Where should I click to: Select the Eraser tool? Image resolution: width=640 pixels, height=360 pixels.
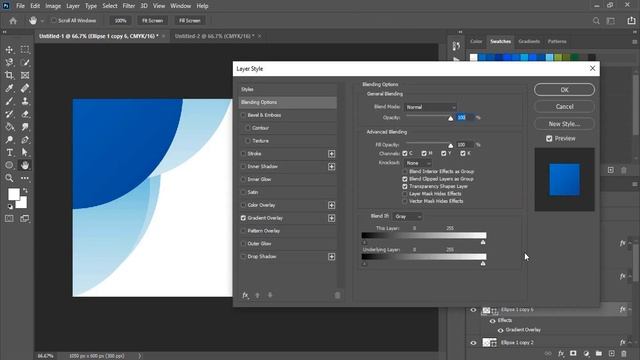coord(25,114)
